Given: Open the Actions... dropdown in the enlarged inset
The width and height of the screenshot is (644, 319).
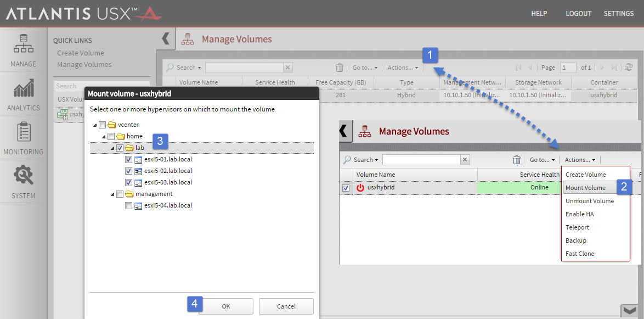Looking at the screenshot, I should 580,160.
